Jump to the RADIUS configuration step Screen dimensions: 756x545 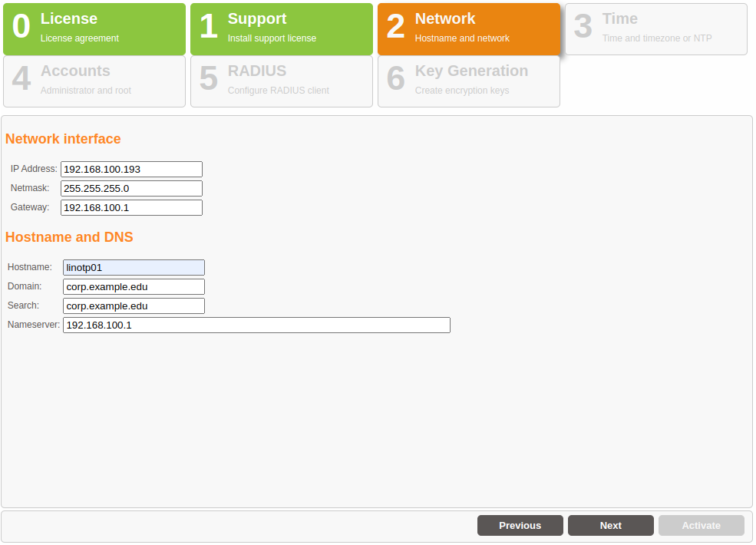(282, 81)
